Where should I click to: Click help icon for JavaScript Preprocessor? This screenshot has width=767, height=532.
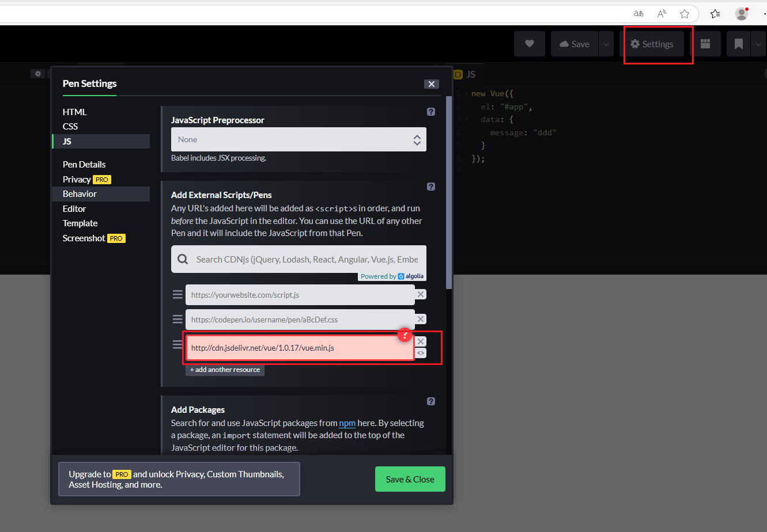tap(431, 112)
